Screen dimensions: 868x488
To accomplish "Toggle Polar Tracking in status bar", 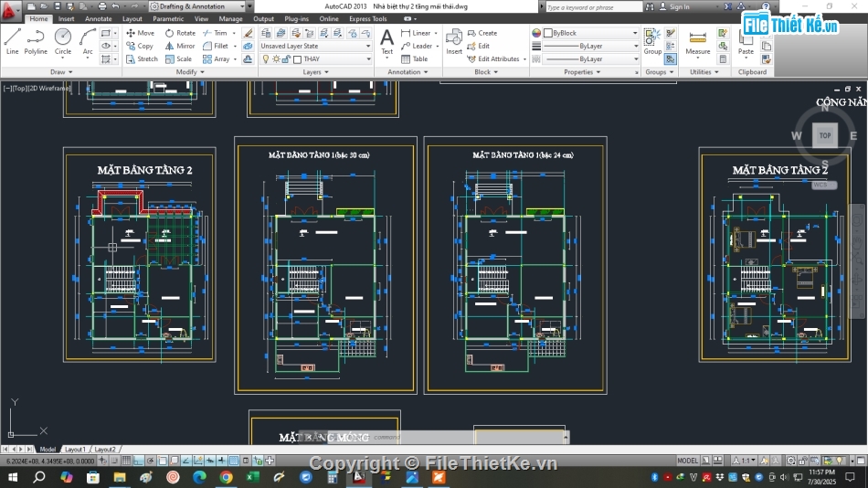I will click(150, 461).
